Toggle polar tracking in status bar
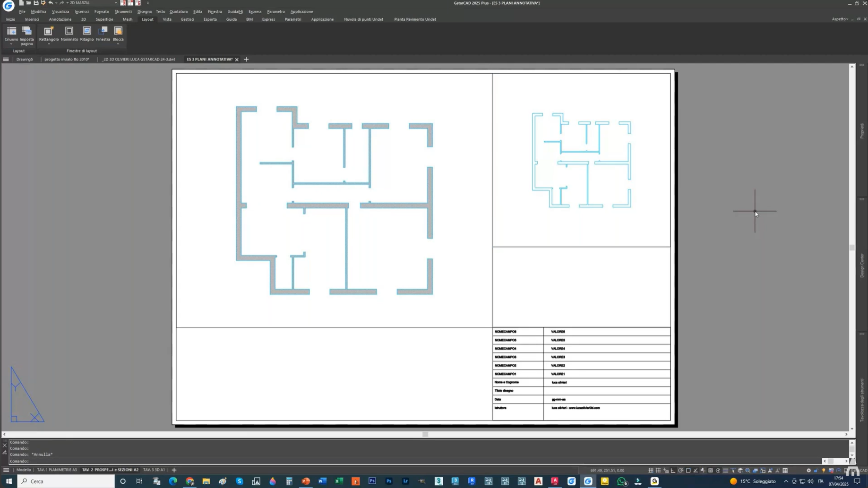 [680, 471]
